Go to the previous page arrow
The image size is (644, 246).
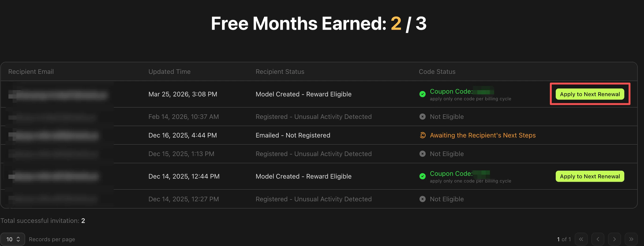[x=598, y=239]
